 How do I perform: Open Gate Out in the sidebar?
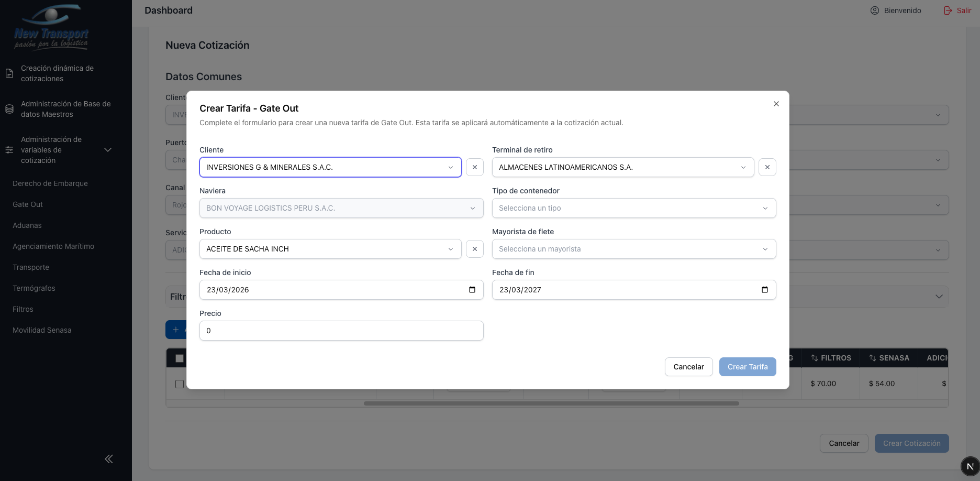28,204
